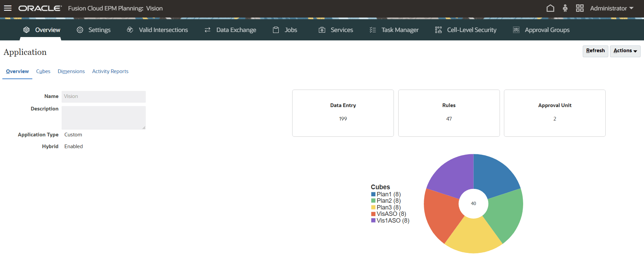Click the Approval Groups icon
The image size is (644, 263).
[516, 30]
